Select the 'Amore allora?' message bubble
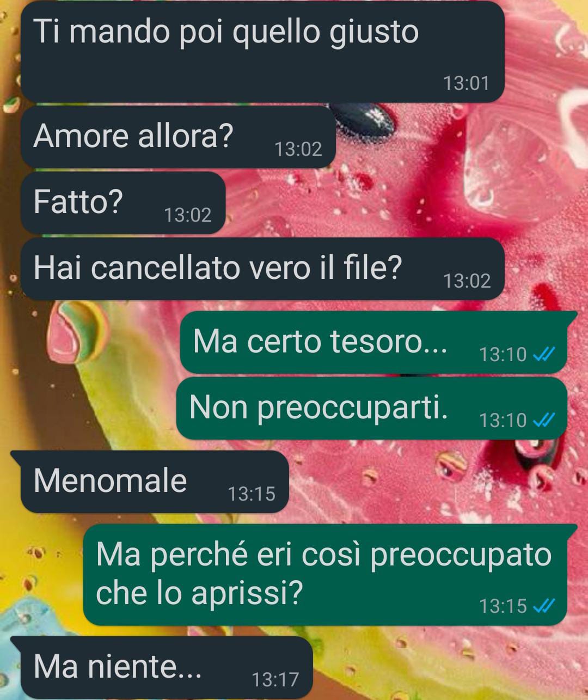Screen dimensions: 588x700 coord(178,136)
